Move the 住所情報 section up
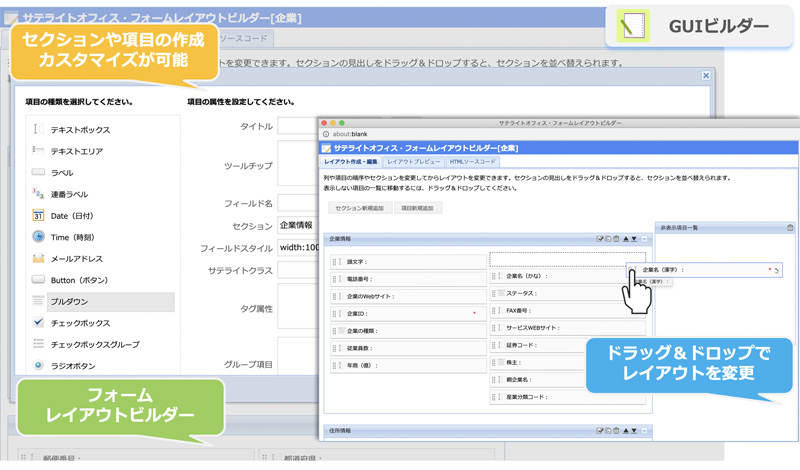 coord(626,431)
